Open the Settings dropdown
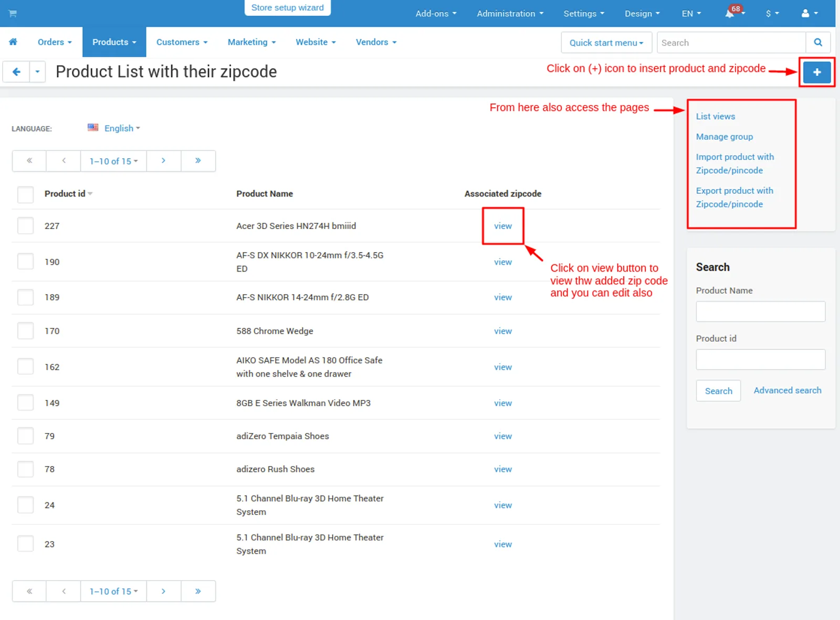Image resolution: width=840 pixels, height=620 pixels. click(x=584, y=14)
